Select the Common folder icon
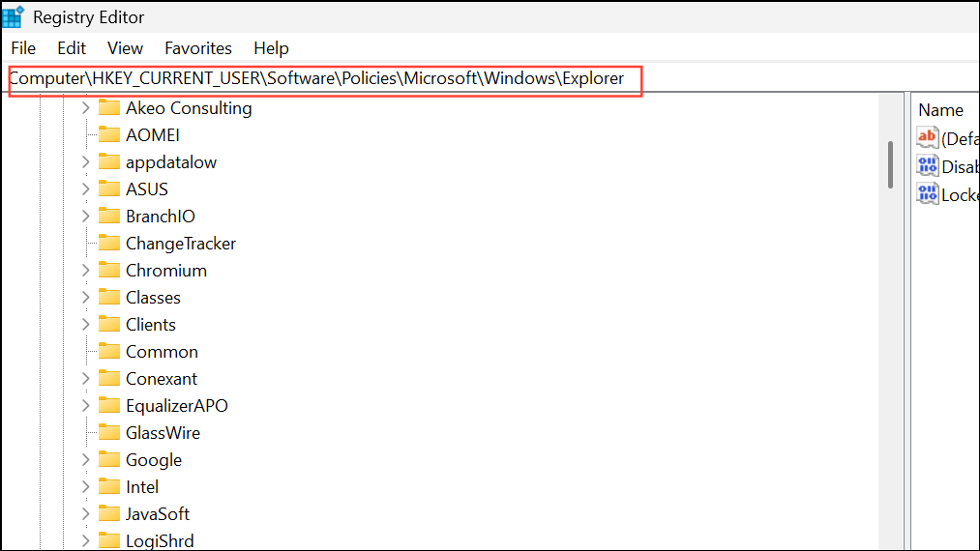The height and width of the screenshot is (551, 980). click(x=108, y=351)
